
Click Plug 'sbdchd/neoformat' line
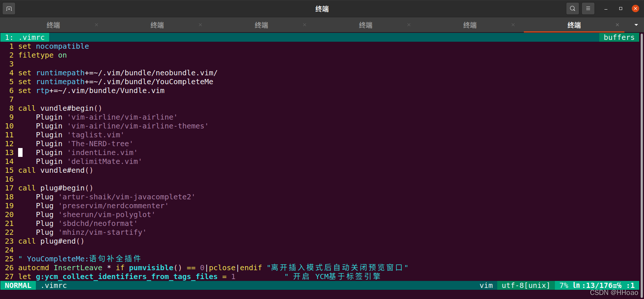87,223
